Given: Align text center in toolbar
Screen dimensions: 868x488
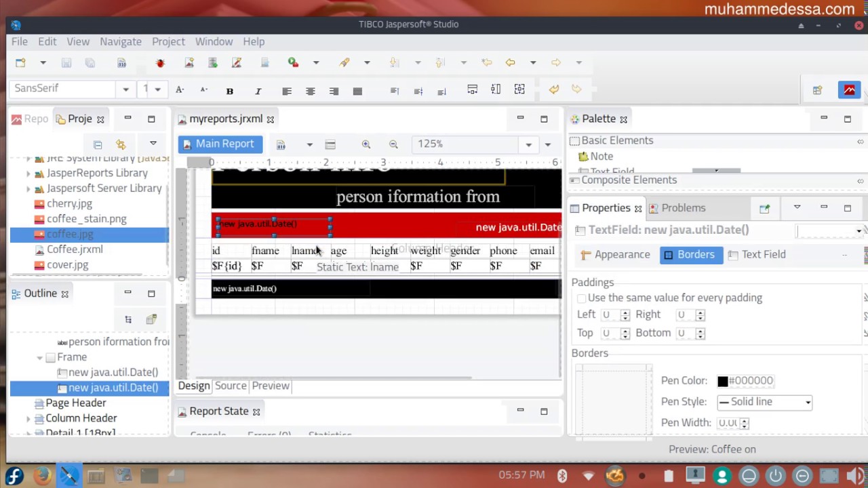Looking at the screenshot, I should 311,91.
